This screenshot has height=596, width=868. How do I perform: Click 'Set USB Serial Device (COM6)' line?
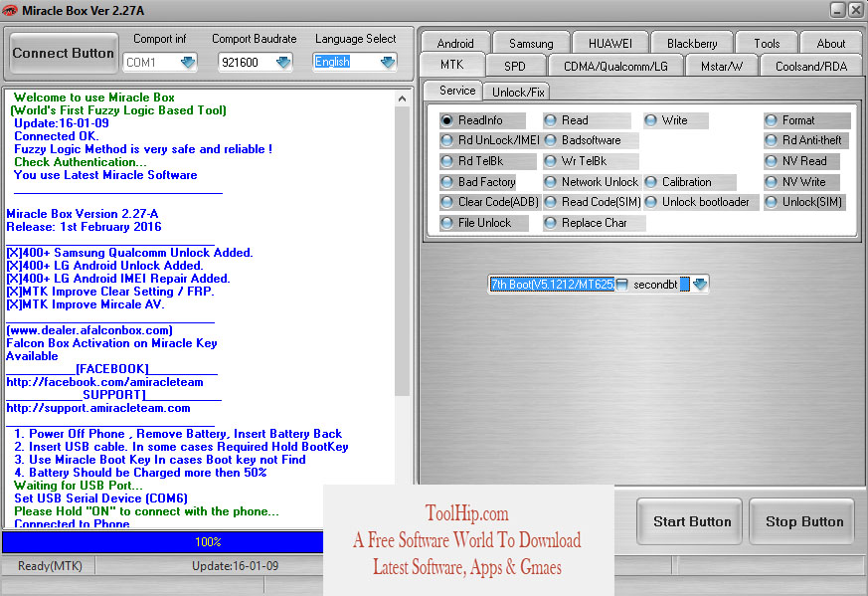(100, 498)
